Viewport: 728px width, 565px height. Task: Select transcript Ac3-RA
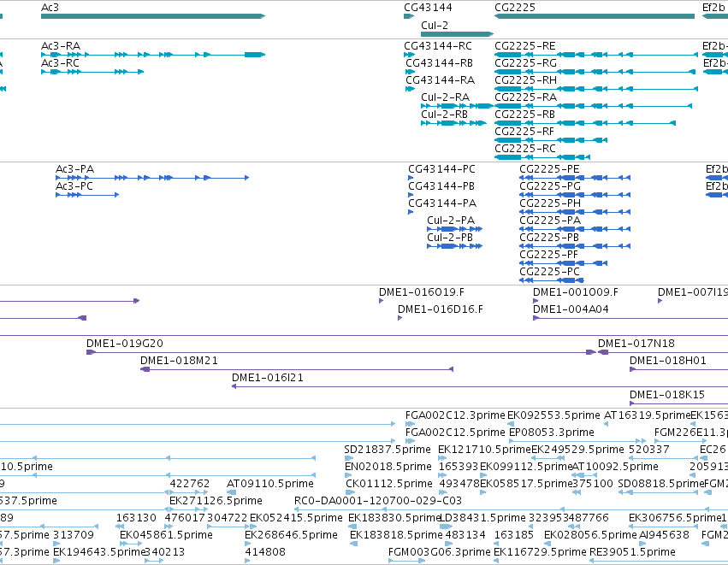point(61,46)
